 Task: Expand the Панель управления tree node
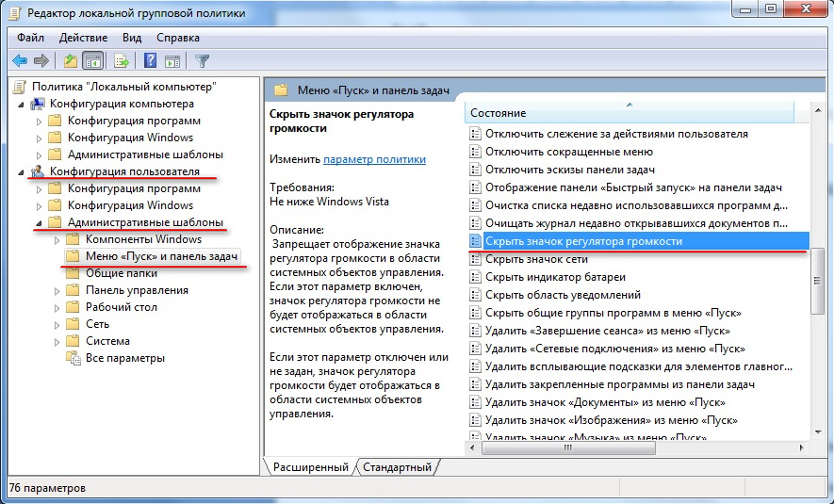click(x=57, y=291)
